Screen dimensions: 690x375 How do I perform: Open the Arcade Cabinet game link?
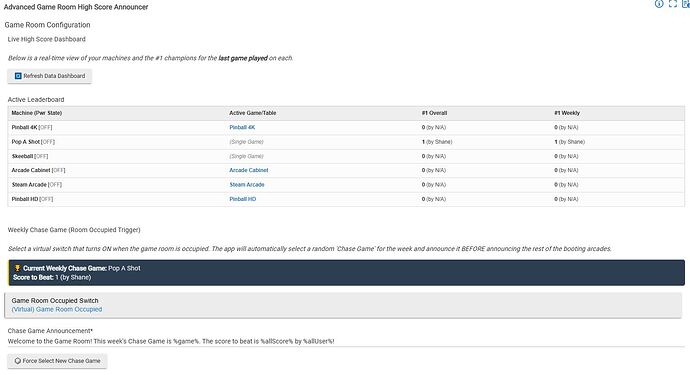(x=249, y=170)
